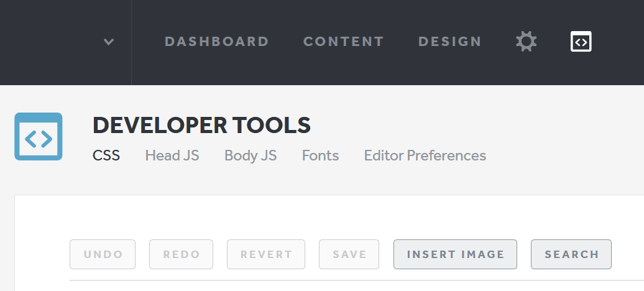Select the CSS tab
The width and height of the screenshot is (644, 291).
click(x=106, y=155)
